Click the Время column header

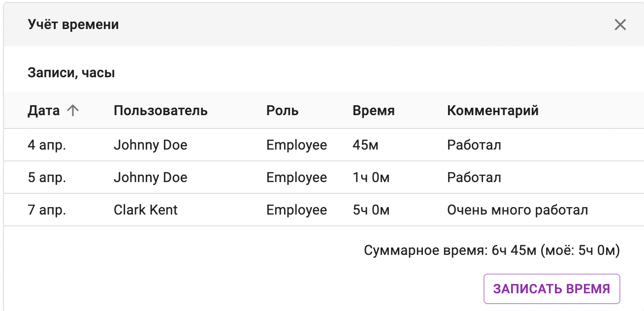tap(374, 110)
